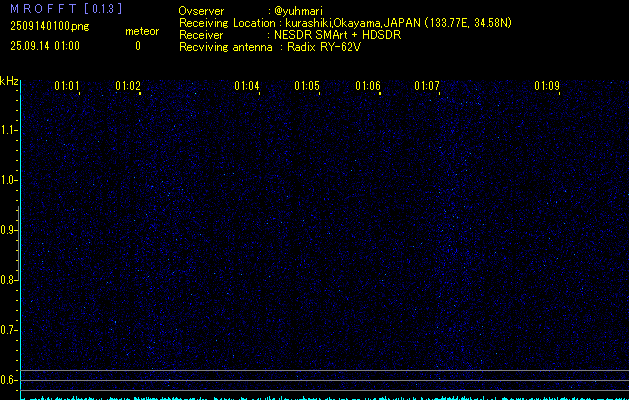Click the meteor count label

pyautogui.click(x=142, y=31)
